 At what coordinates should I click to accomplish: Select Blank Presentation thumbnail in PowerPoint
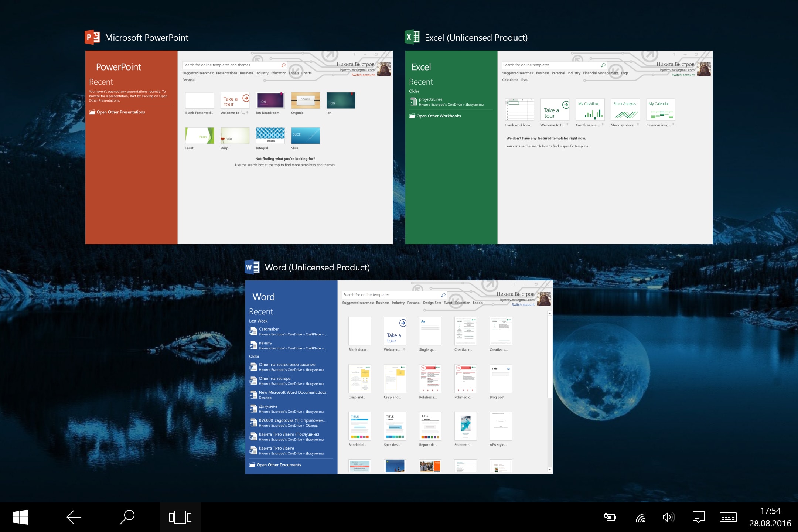coord(199,100)
